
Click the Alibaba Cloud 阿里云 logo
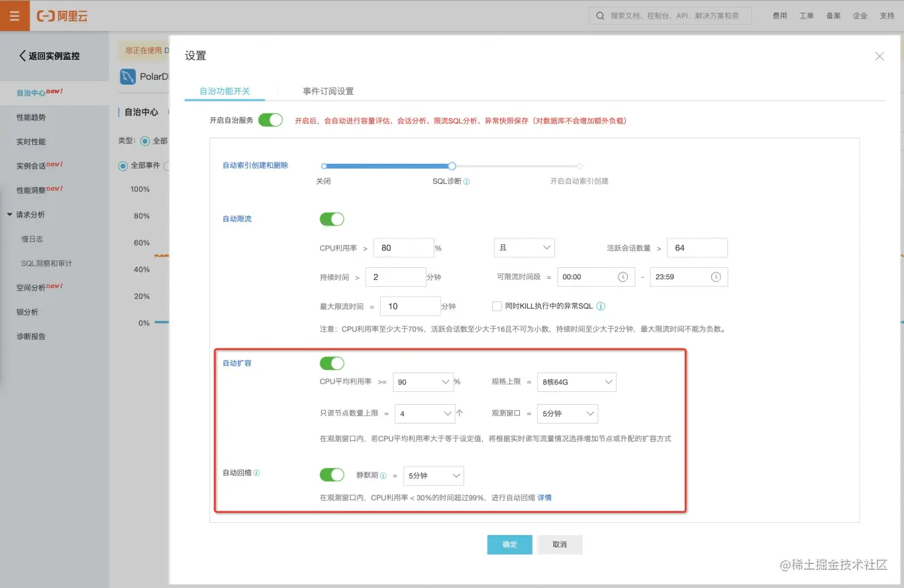point(62,15)
